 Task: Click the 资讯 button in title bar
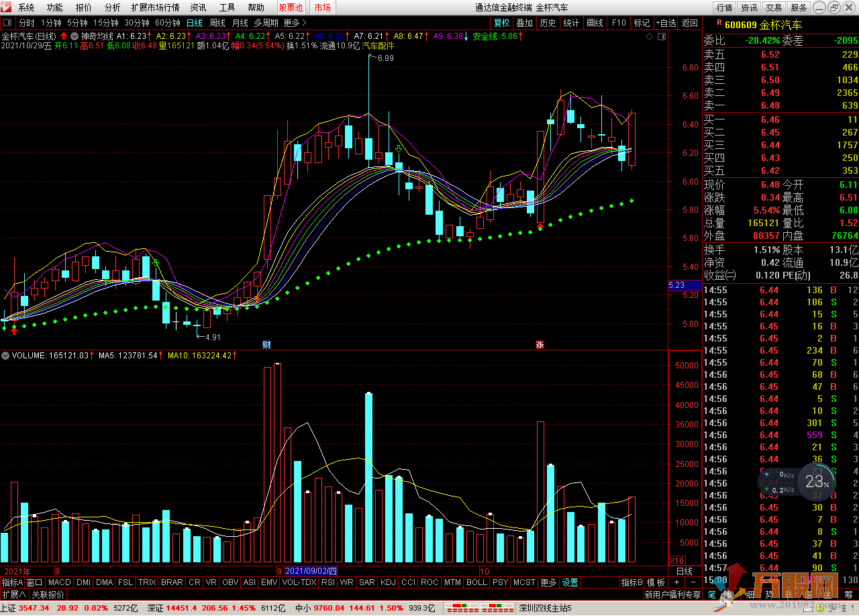749,8
